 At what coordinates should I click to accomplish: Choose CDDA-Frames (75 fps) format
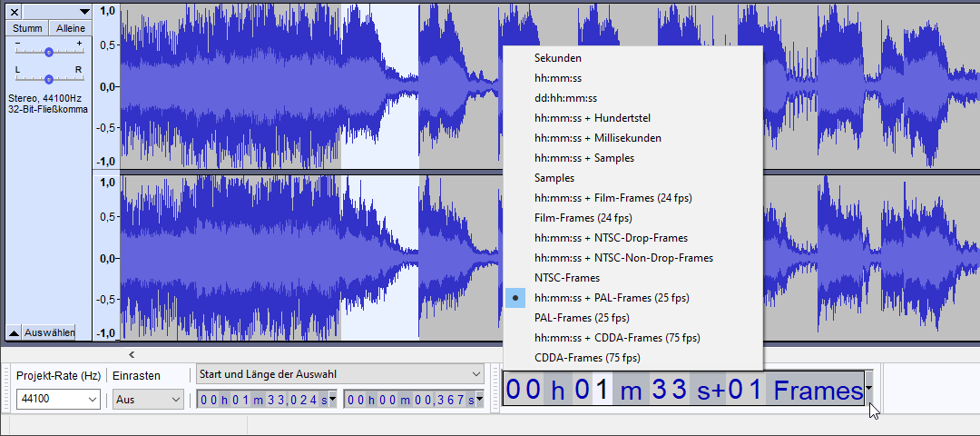click(586, 358)
